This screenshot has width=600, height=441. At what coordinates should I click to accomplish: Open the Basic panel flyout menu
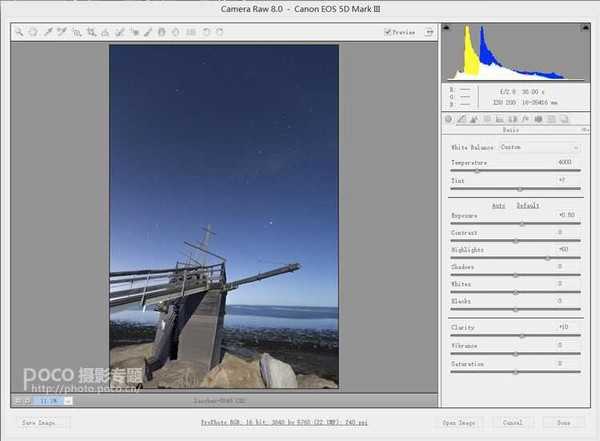[585, 130]
